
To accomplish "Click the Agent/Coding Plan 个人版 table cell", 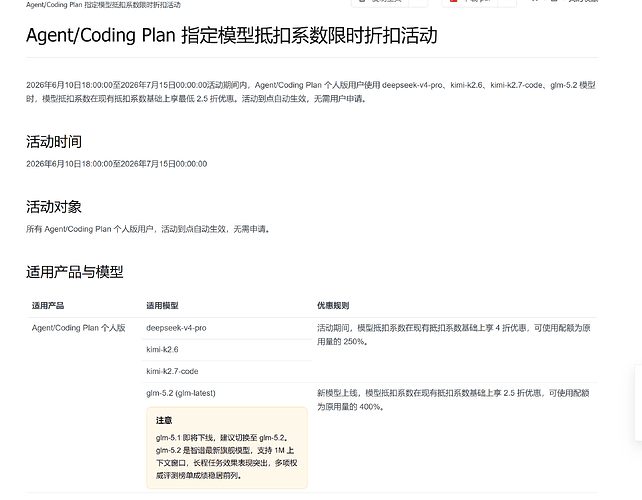I will 79,328.
